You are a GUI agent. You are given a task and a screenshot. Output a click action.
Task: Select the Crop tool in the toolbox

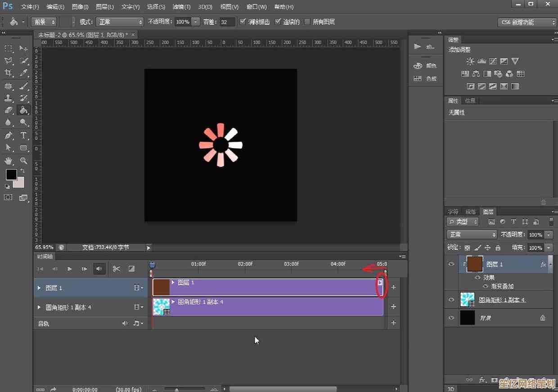pyautogui.click(x=8, y=73)
